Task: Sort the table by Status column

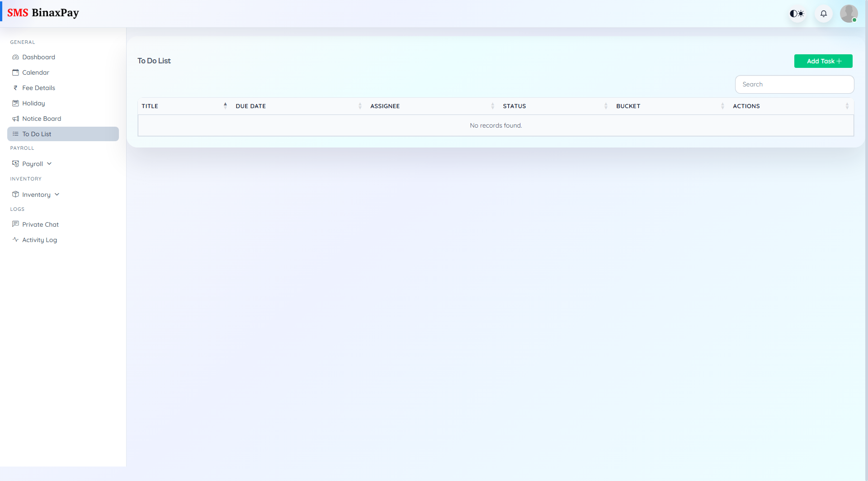Action: pos(606,105)
